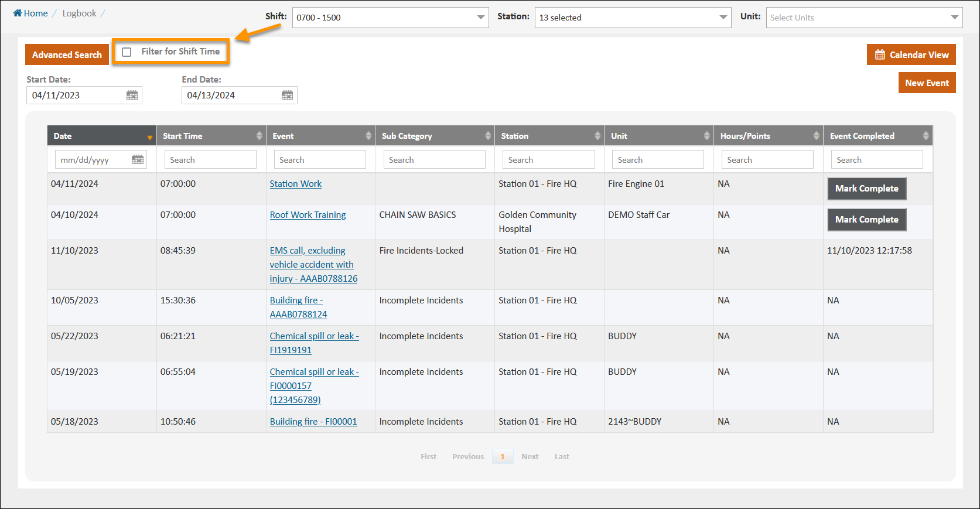Switch to Calendar View

pos(911,55)
